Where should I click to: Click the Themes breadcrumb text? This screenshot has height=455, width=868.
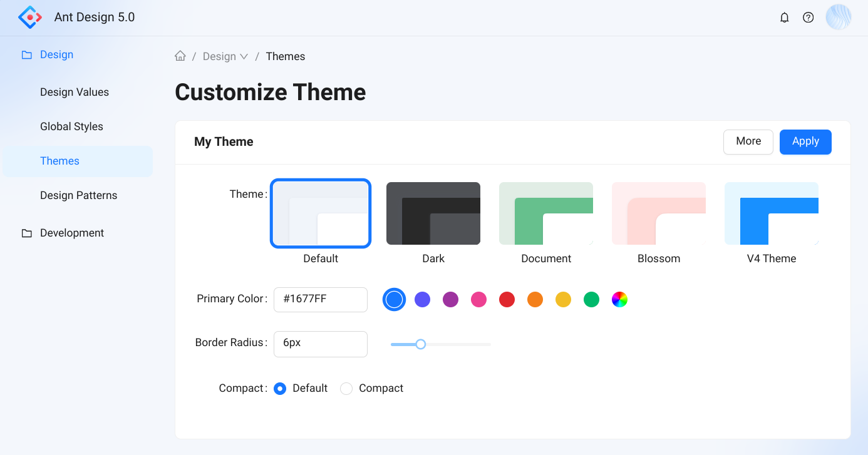tap(286, 56)
